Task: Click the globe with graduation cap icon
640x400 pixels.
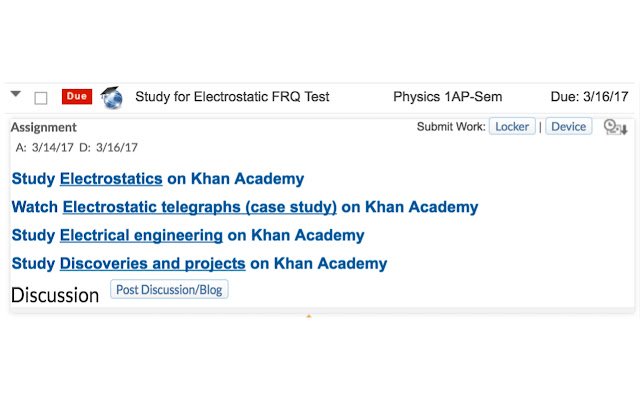Action: 112,97
